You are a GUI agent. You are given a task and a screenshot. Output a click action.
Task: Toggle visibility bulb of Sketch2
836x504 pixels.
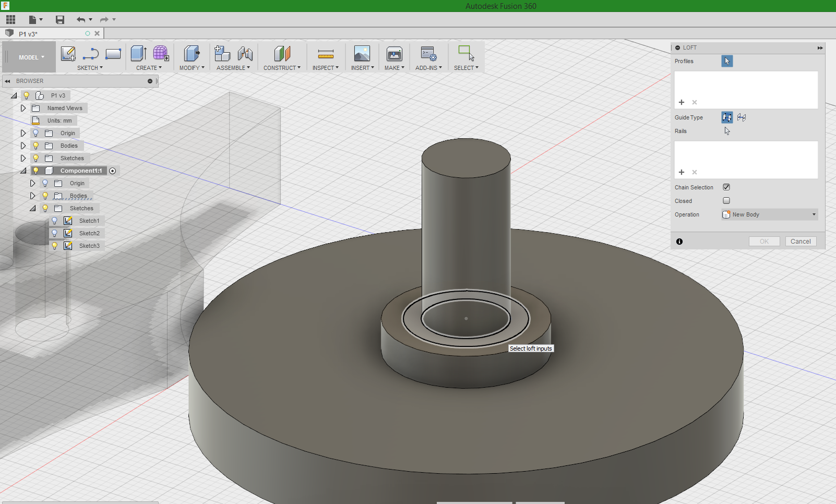tap(54, 233)
